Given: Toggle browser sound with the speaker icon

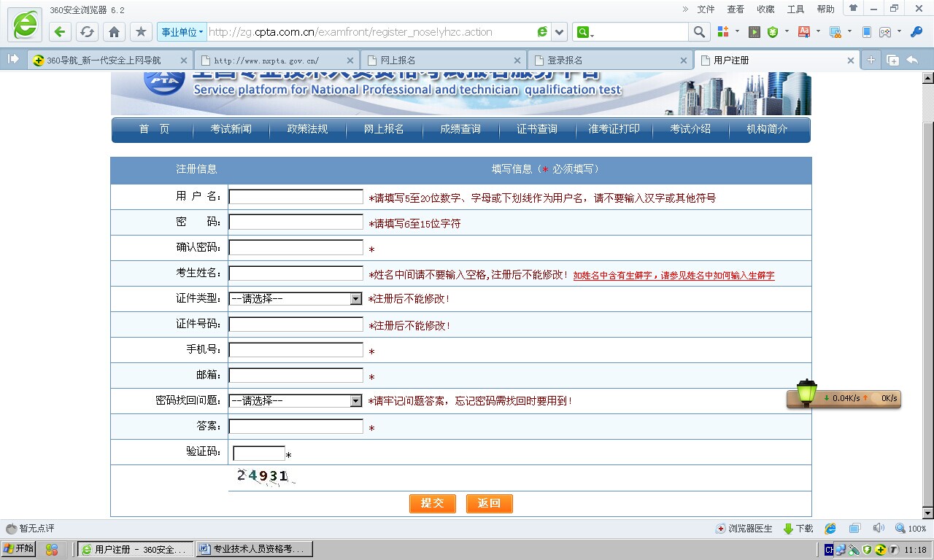Looking at the screenshot, I should 879,528.
